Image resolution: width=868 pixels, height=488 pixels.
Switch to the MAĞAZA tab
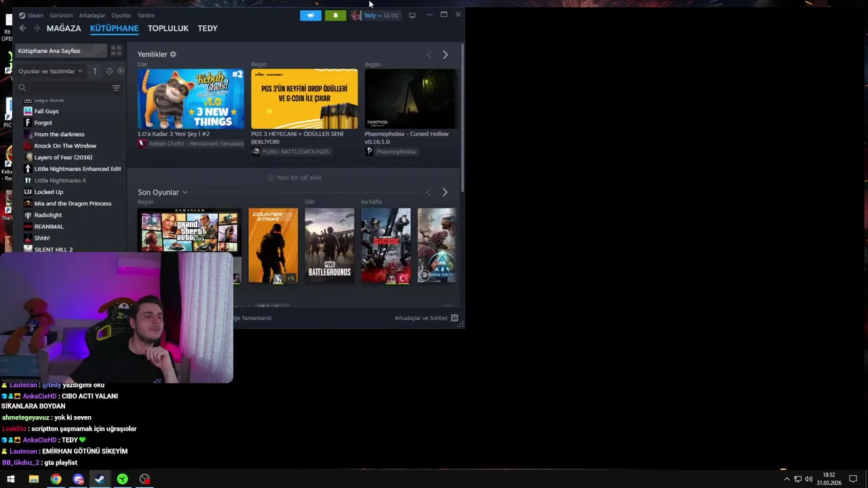pyautogui.click(x=64, y=28)
